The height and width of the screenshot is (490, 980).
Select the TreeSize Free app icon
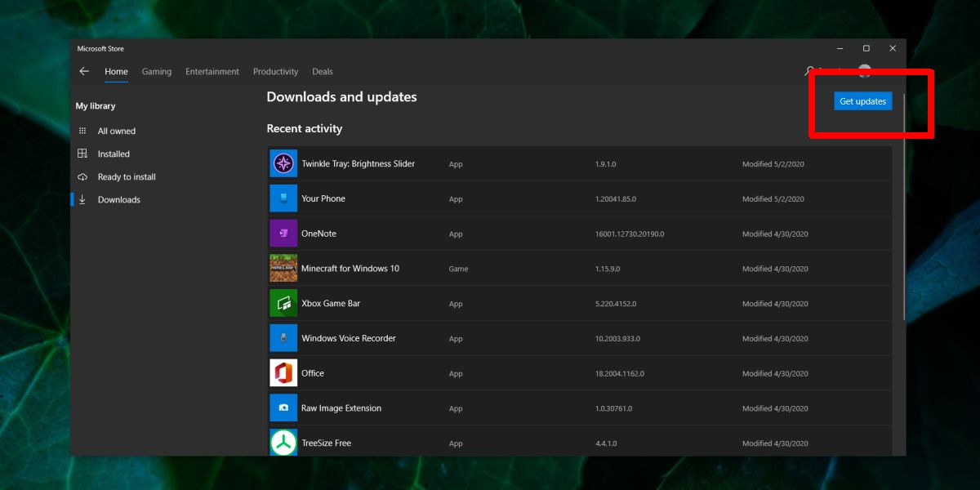coord(283,442)
